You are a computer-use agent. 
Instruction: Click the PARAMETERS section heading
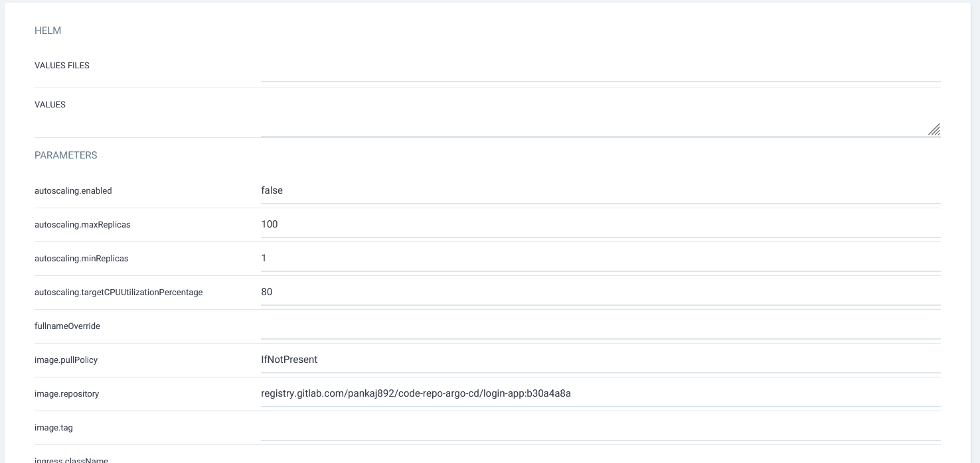[66, 155]
